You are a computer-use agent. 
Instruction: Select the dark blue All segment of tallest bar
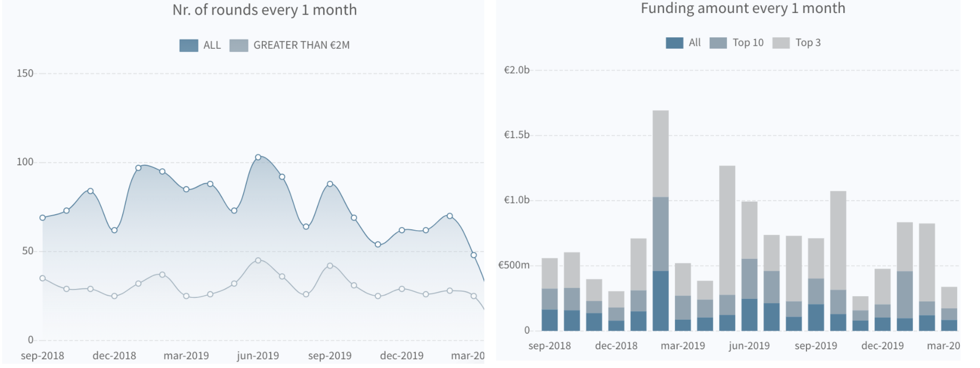point(660,300)
